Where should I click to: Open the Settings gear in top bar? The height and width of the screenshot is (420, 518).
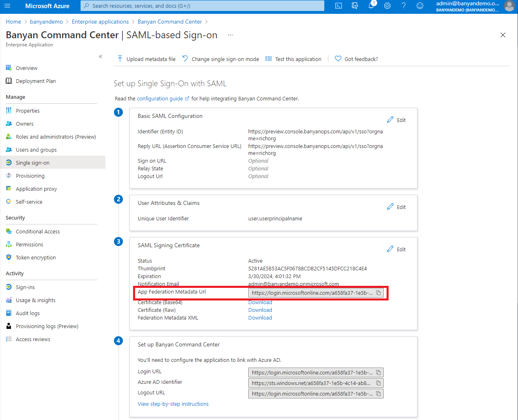click(x=387, y=6)
